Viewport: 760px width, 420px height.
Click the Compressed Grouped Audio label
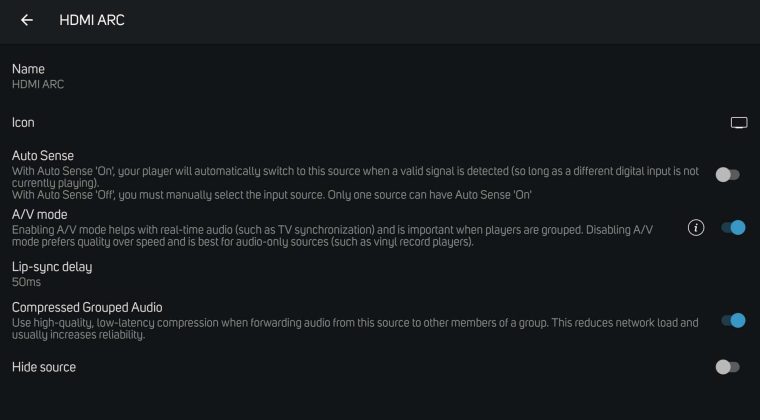(87, 307)
